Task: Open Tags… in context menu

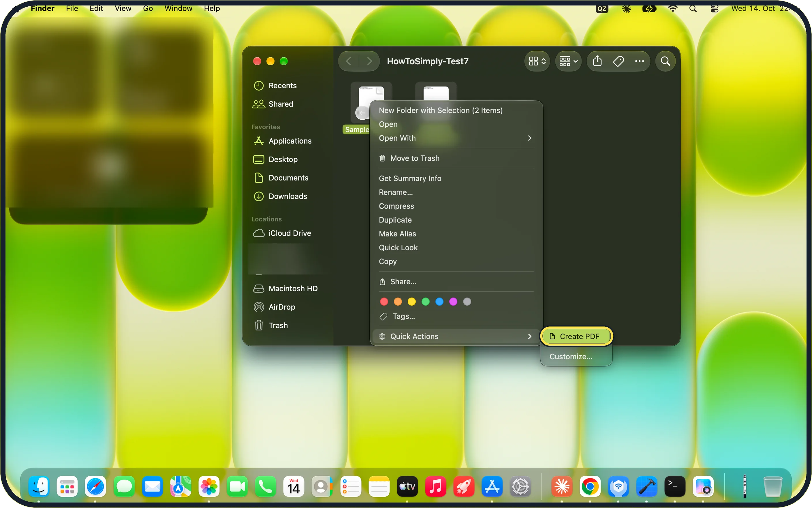Action: click(456, 316)
